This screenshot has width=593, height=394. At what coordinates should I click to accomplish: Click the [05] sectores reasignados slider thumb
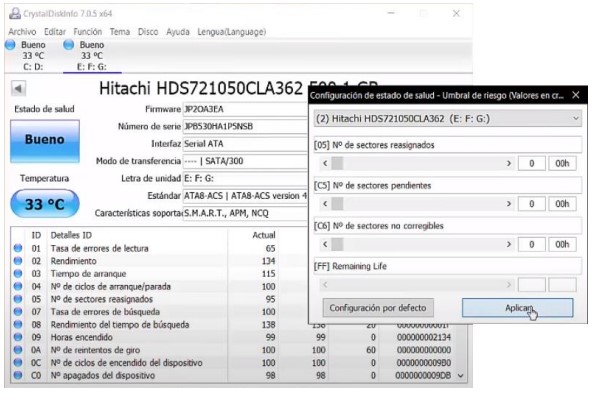click(337, 163)
